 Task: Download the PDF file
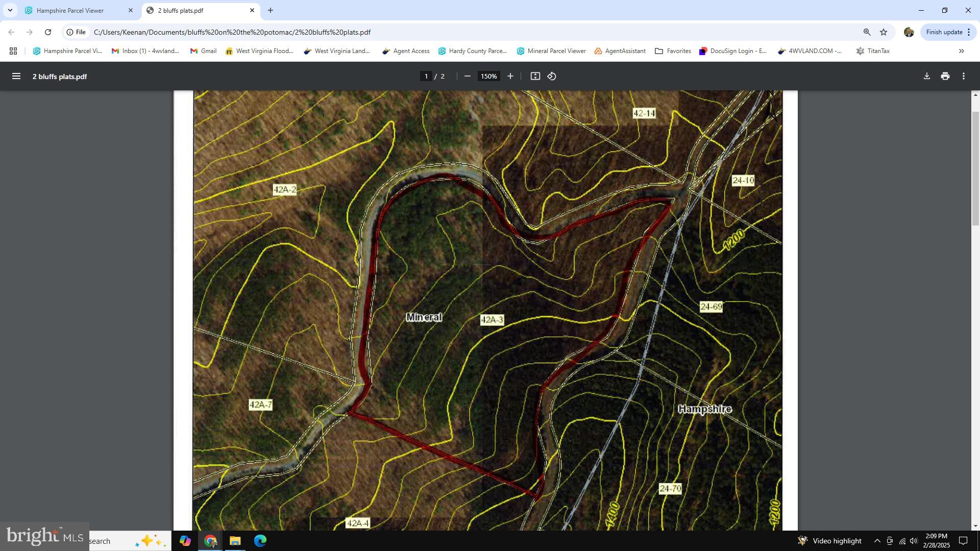point(926,76)
